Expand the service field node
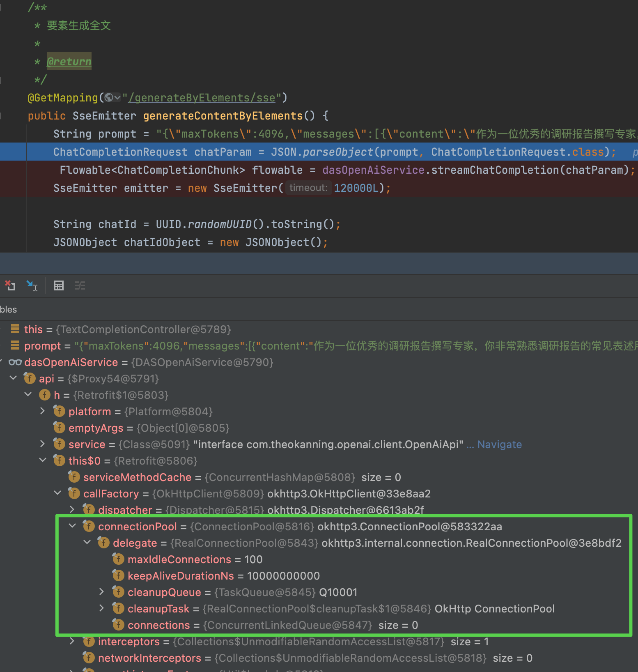 [43, 444]
